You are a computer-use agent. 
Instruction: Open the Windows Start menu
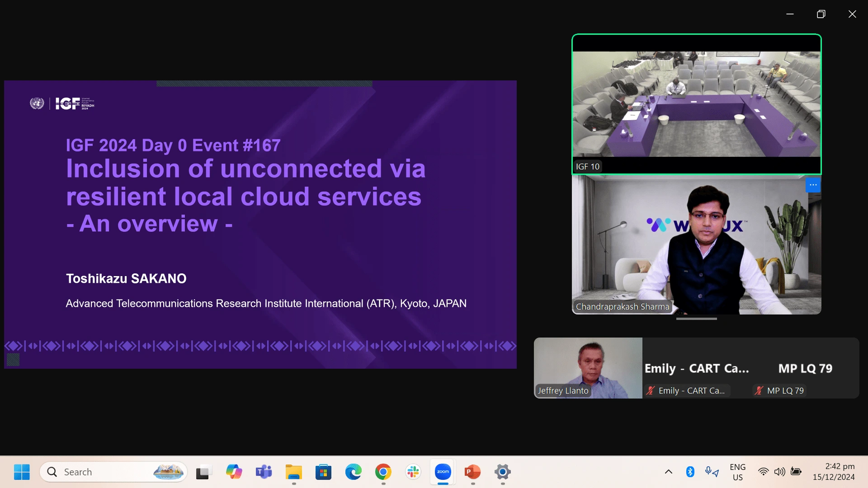click(22, 472)
